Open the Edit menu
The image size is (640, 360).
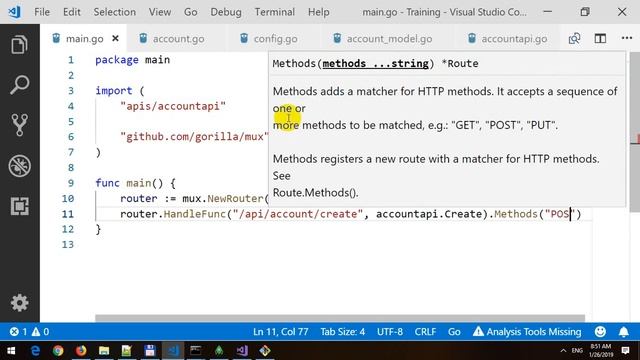[x=72, y=12]
